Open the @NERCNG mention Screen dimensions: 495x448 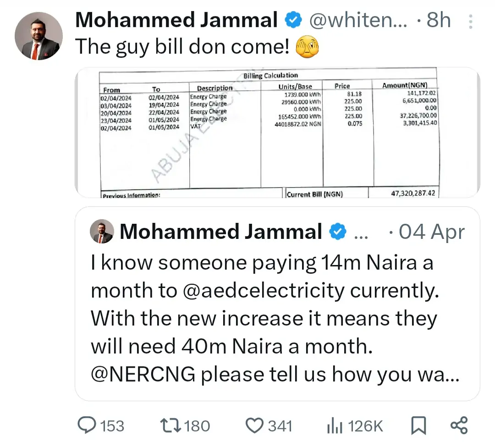click(143, 375)
